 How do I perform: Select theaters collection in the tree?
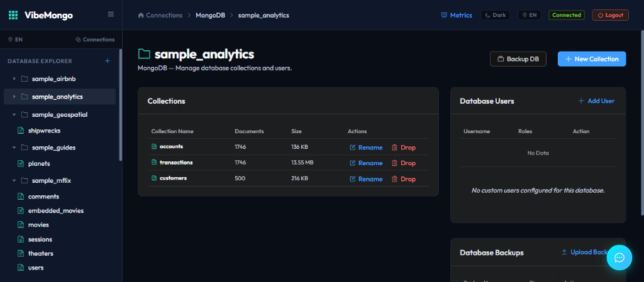[41, 253]
